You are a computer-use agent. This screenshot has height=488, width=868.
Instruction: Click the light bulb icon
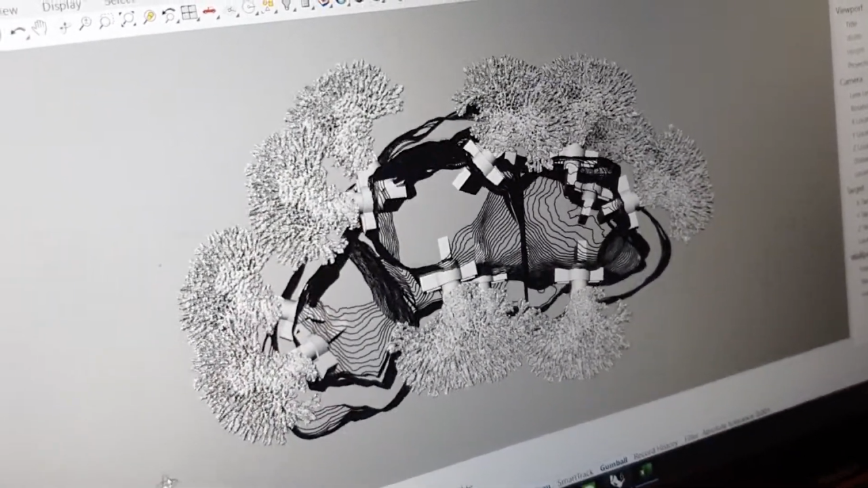point(286,4)
